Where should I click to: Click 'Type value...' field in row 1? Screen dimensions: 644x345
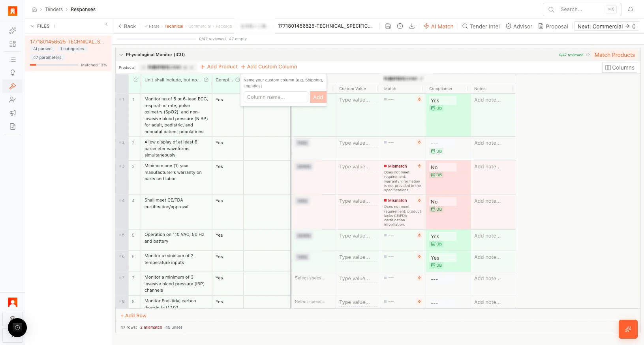click(358, 100)
